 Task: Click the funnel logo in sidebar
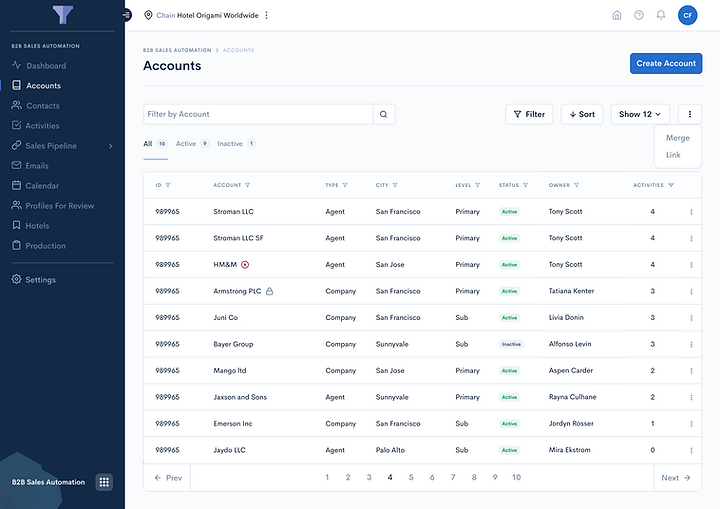pyautogui.click(x=63, y=15)
